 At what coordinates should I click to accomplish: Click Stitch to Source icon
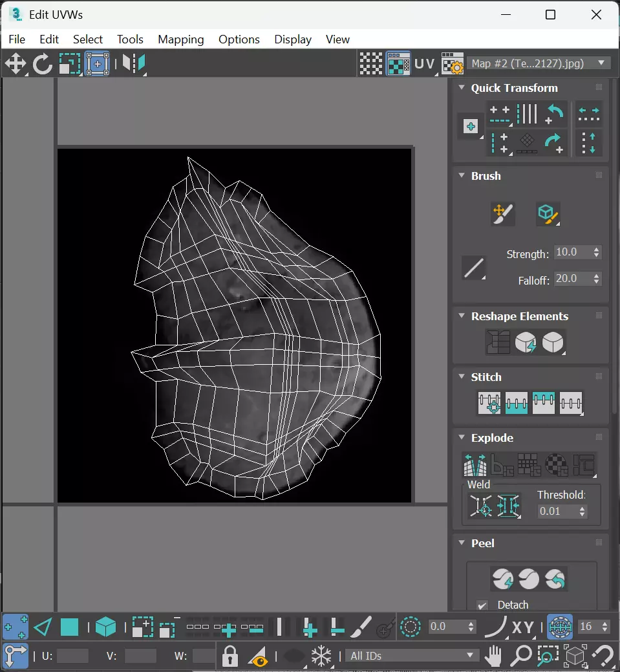(x=543, y=403)
